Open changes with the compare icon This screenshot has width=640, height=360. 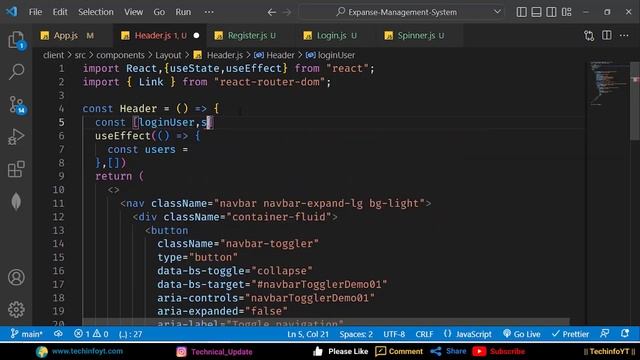coord(589,36)
